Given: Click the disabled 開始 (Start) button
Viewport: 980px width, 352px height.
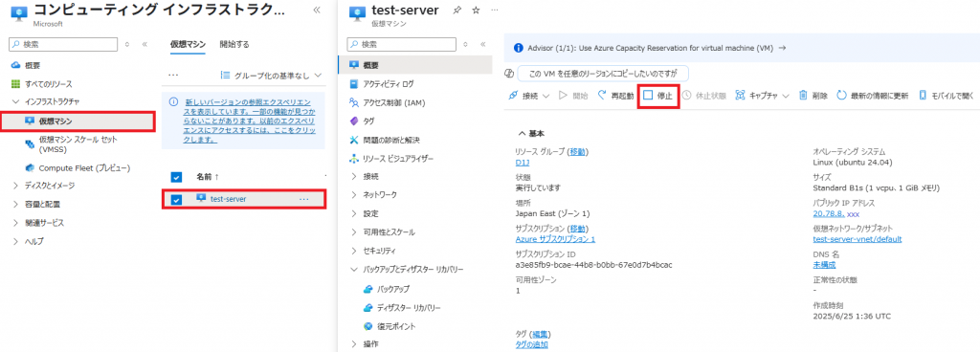Looking at the screenshot, I should (x=573, y=96).
